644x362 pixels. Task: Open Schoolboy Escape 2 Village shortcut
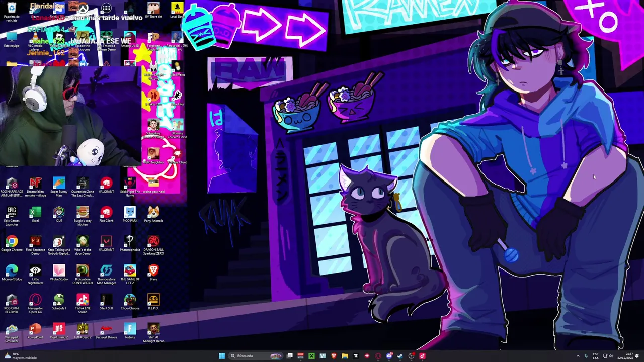pyautogui.click(x=153, y=129)
